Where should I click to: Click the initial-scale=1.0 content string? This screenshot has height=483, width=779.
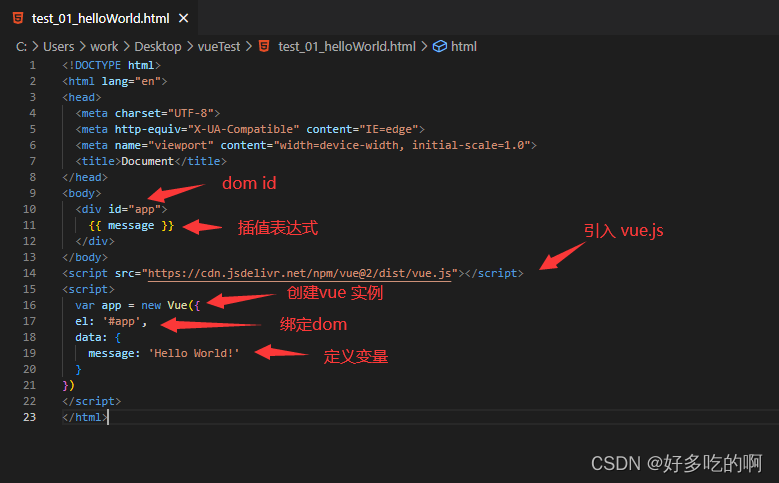[468, 145]
